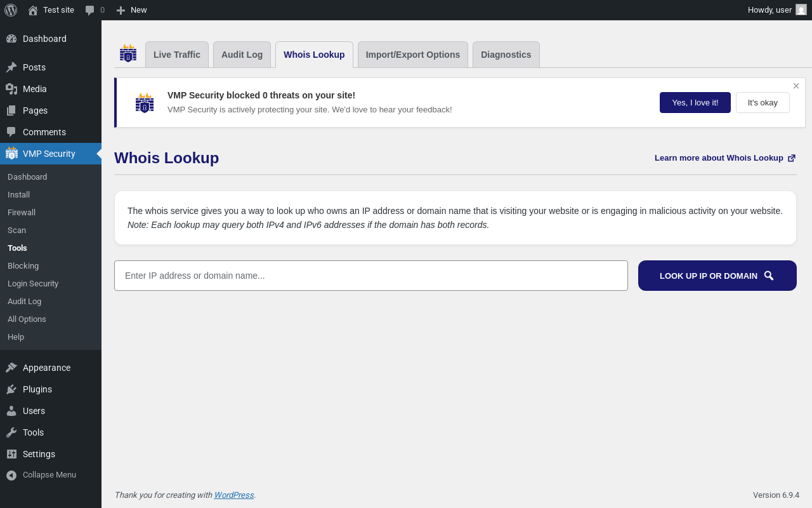Open the Test site home link
This screenshot has width=812, height=508.
click(51, 10)
